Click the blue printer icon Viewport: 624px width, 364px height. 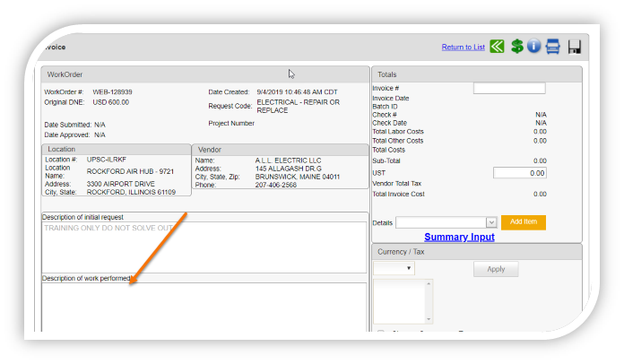click(x=553, y=47)
